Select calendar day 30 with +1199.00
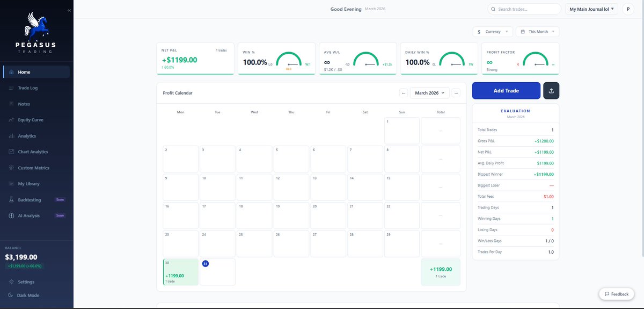The image size is (644, 309). 181,272
